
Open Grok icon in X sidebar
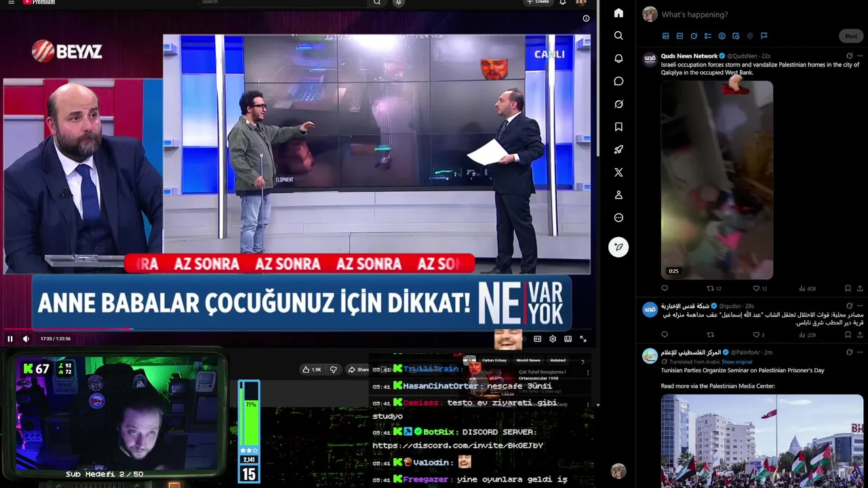tap(618, 104)
